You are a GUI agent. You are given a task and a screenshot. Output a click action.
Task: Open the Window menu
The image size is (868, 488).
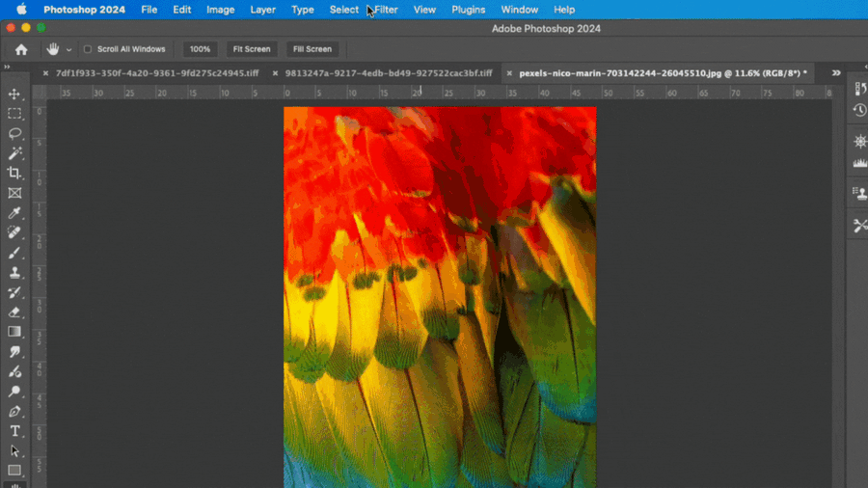click(x=519, y=10)
